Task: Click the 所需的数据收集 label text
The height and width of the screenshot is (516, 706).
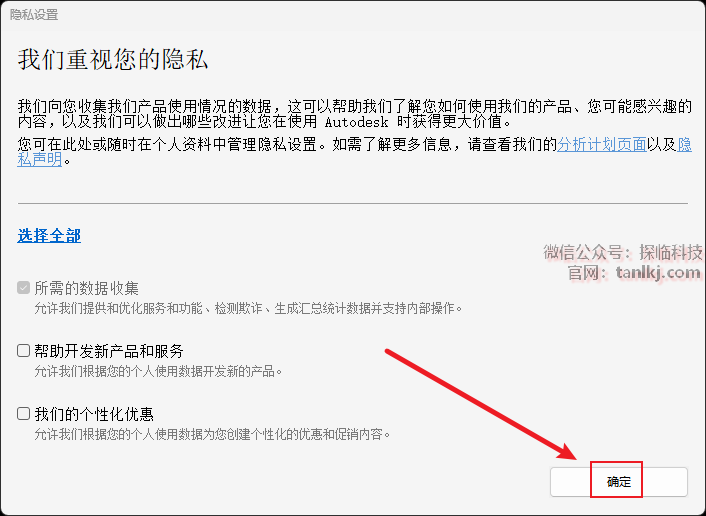Action: (86, 288)
